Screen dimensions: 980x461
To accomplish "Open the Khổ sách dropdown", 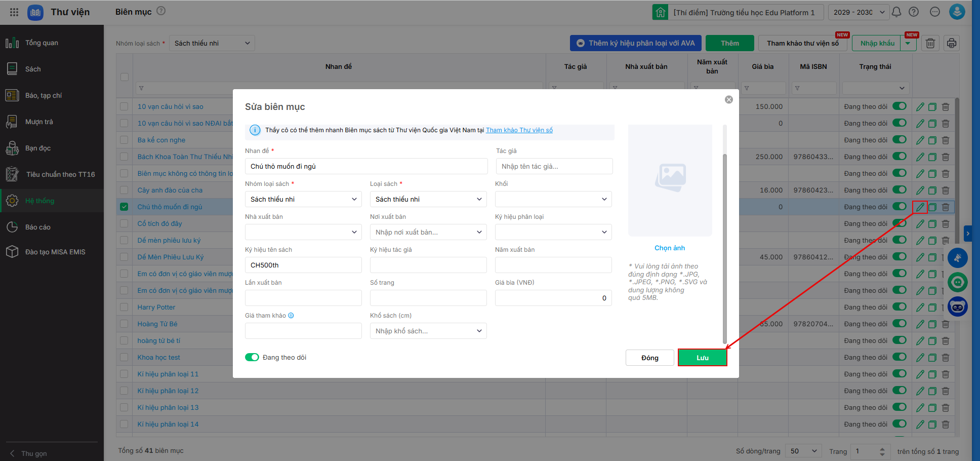I will 428,331.
